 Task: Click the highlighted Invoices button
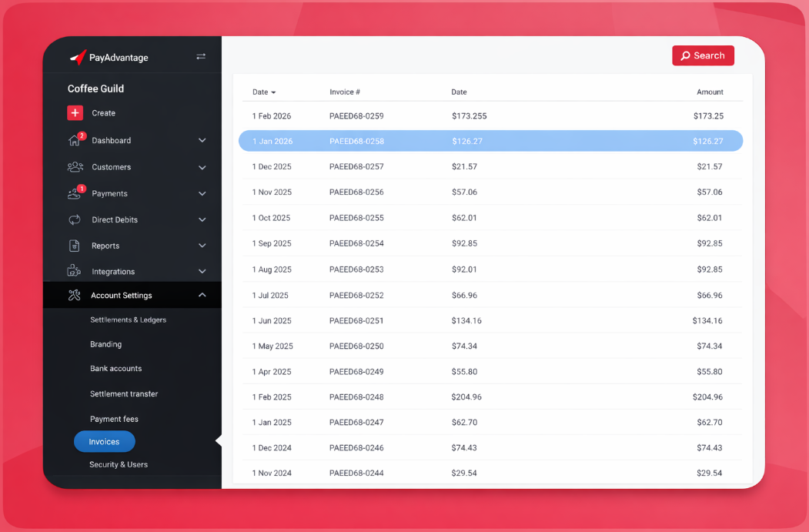105,442
